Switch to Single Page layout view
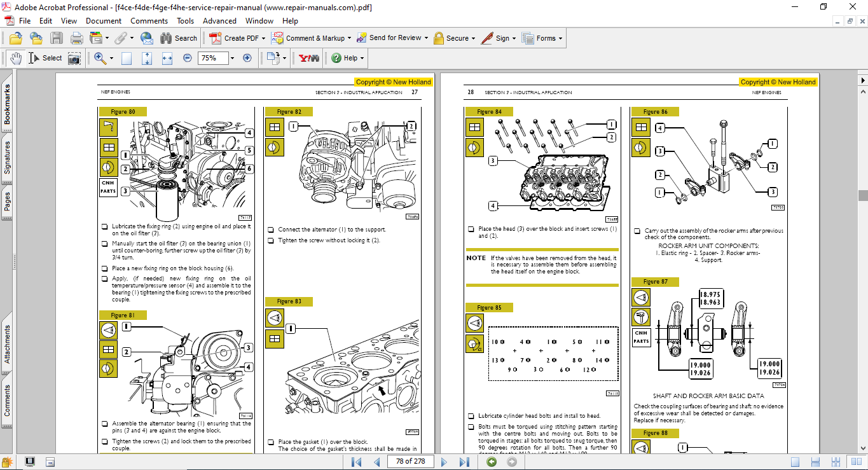 (x=795, y=462)
